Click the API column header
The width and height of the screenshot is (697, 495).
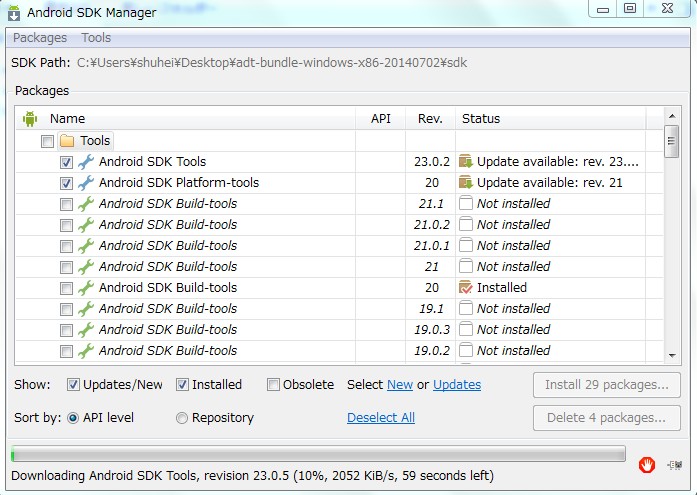(381, 119)
